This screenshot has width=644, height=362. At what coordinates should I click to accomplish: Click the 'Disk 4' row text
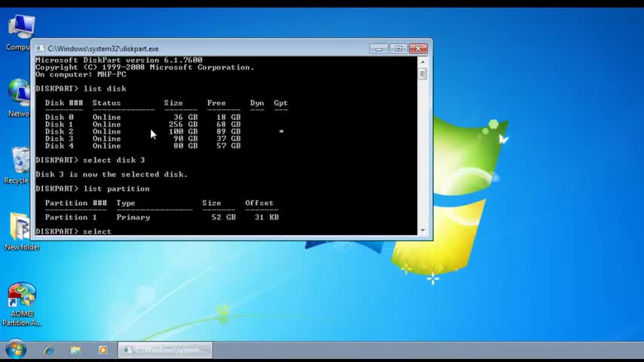[x=59, y=146]
